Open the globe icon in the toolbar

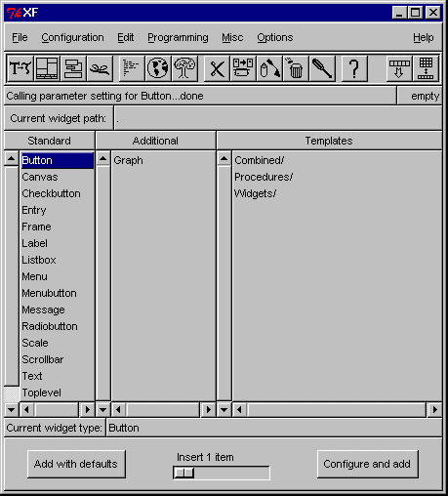coord(158,68)
